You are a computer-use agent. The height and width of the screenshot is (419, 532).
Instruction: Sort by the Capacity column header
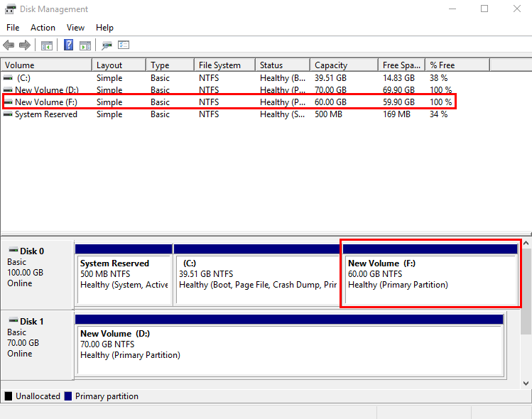(x=344, y=65)
